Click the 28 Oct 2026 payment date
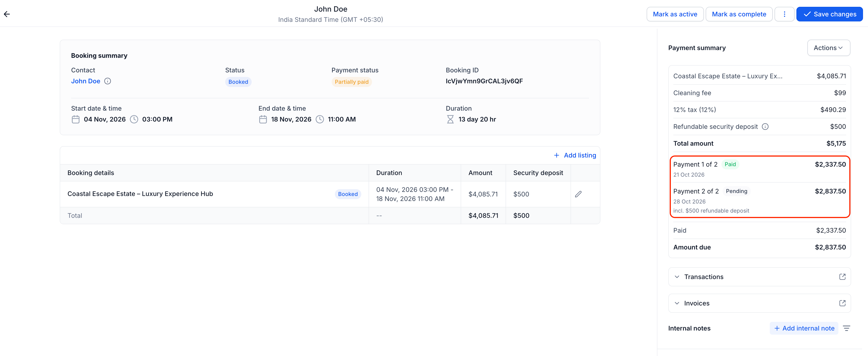The height and width of the screenshot is (356, 868). [690, 201]
